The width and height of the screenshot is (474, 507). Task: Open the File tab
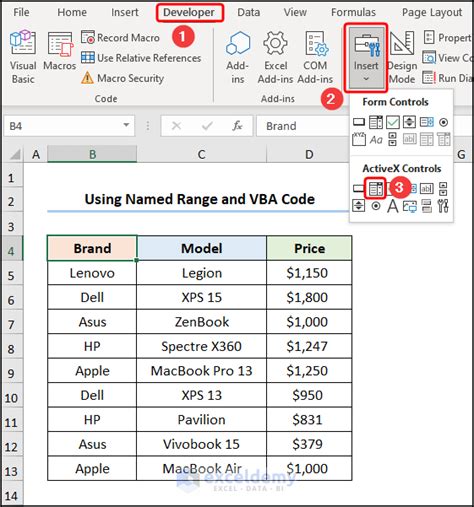[21, 12]
